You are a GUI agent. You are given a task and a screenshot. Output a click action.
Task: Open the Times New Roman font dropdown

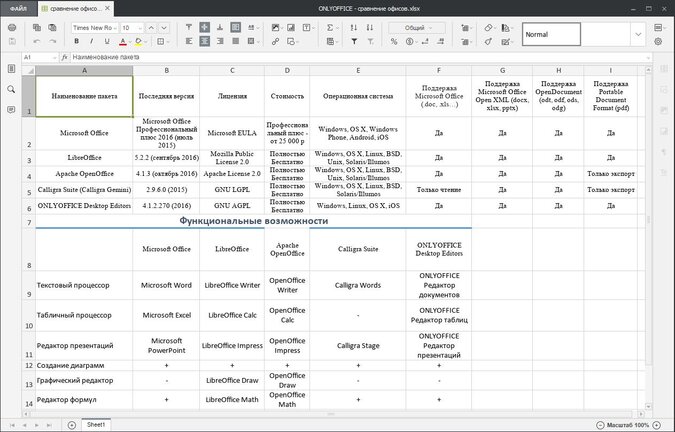point(116,27)
